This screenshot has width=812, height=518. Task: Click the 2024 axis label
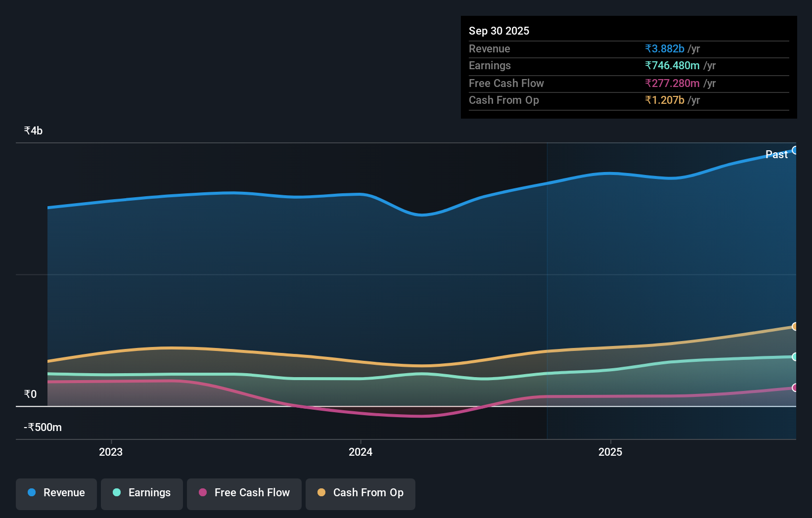click(x=361, y=452)
